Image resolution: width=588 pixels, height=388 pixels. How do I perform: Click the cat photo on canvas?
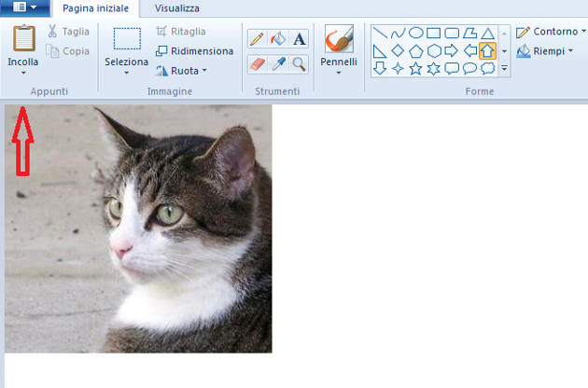[138, 229]
